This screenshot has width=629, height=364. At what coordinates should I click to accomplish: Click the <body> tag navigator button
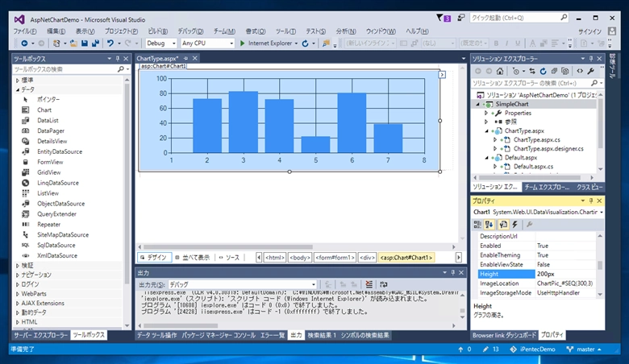[300, 258]
